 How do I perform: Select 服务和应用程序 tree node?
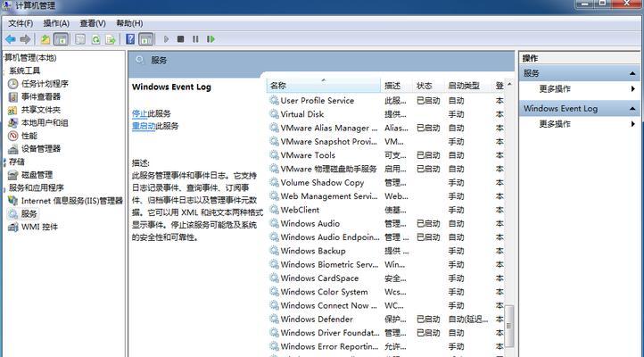(x=37, y=187)
